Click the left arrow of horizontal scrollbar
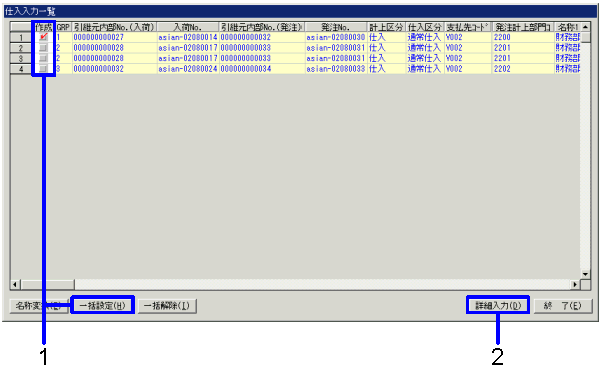This screenshot has height=374, width=601. tap(15, 284)
